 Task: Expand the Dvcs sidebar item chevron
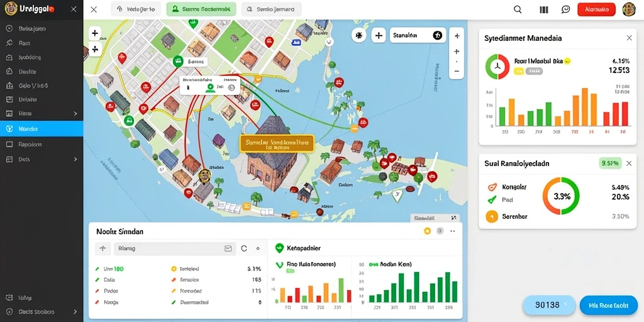[75, 159]
